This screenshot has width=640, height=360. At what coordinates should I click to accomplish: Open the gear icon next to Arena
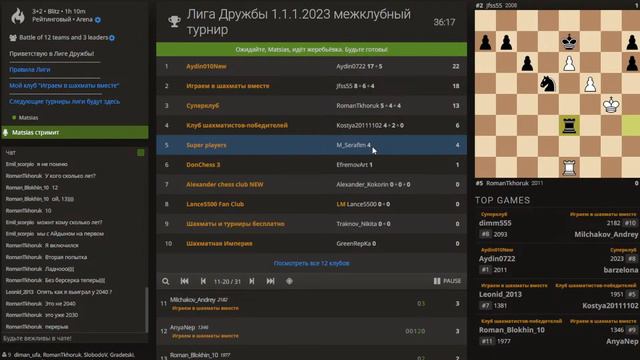[98, 20]
